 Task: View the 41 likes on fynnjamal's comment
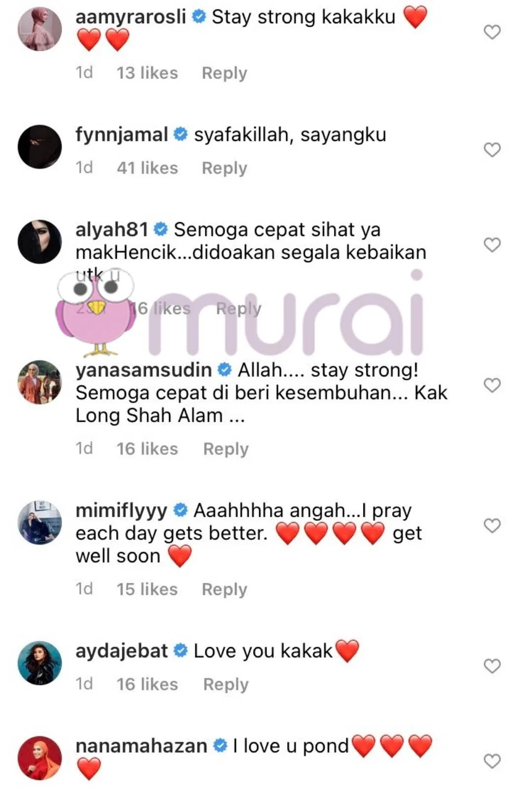pos(147,168)
